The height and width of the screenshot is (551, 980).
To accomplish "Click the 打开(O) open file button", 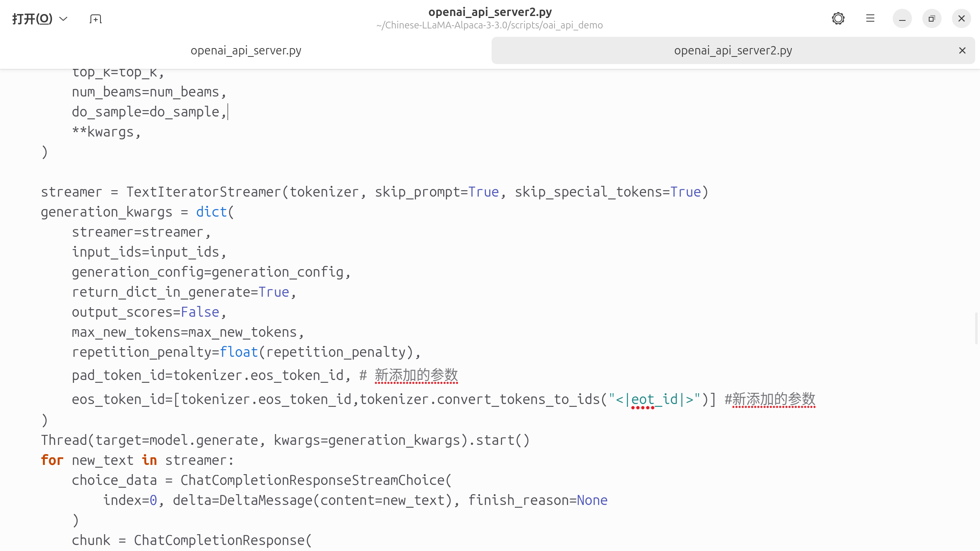I will click(32, 19).
